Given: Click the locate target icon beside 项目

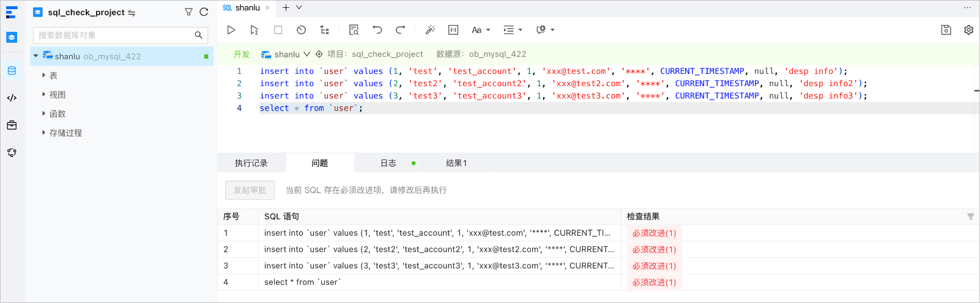Looking at the screenshot, I should (319, 54).
